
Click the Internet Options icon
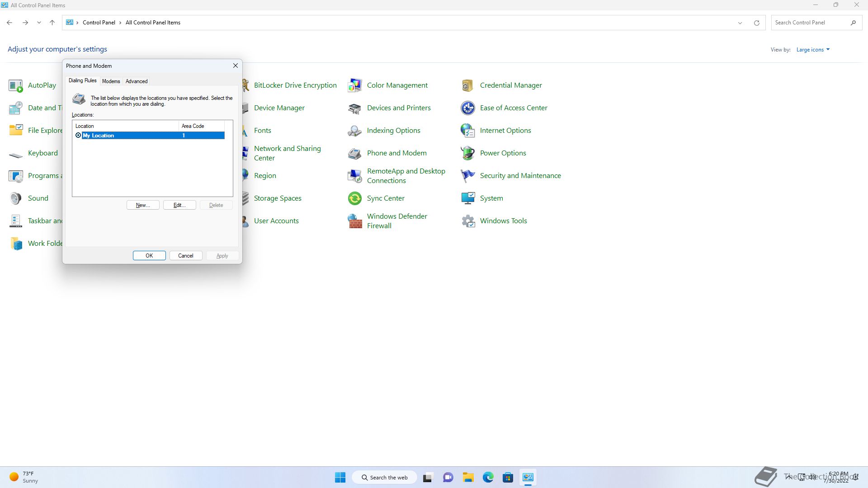[468, 131]
